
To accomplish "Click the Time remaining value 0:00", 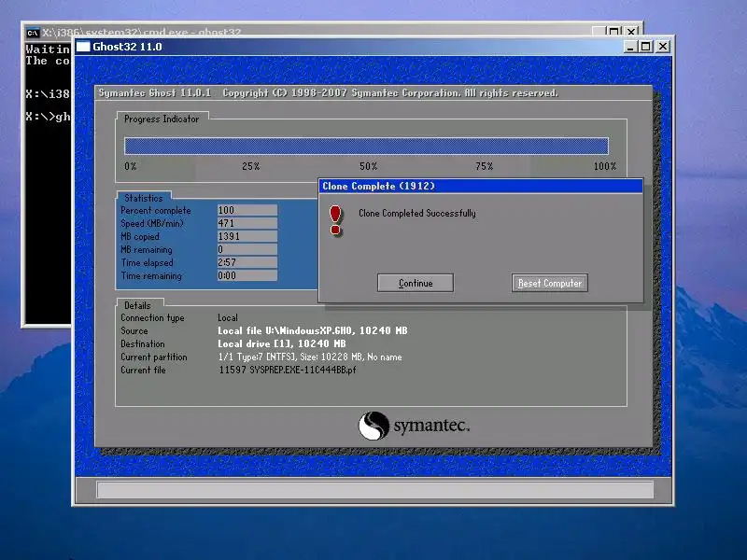I will pos(247,275).
